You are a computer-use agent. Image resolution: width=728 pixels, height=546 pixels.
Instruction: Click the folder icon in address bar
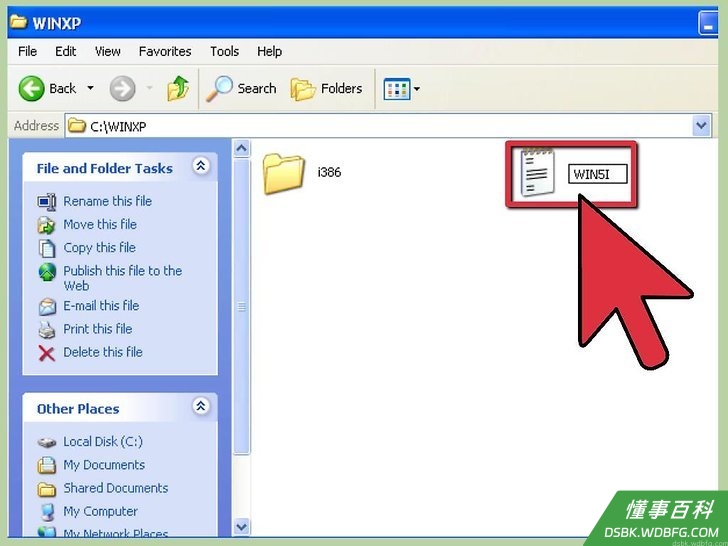[77, 125]
